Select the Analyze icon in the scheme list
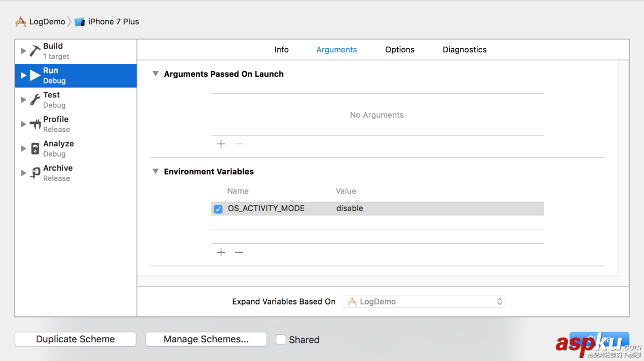Screen dimensions: 644x361 pyautogui.click(x=35, y=148)
